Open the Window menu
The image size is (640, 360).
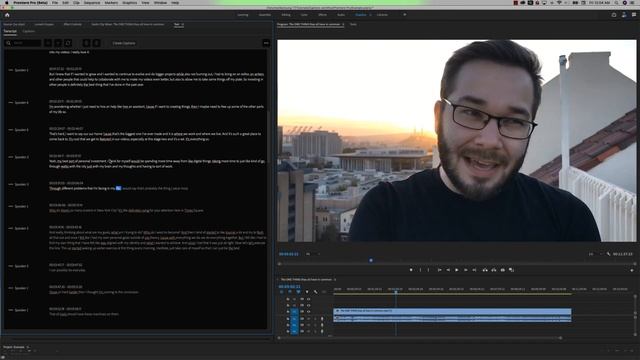[x=160, y=2]
